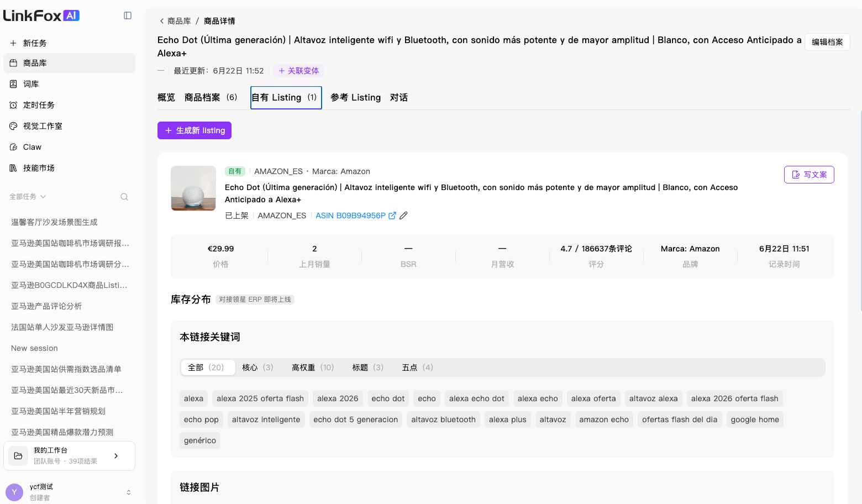Select keyword filter 五点 (4)
Screen dimensions: 862x504
pos(418,368)
